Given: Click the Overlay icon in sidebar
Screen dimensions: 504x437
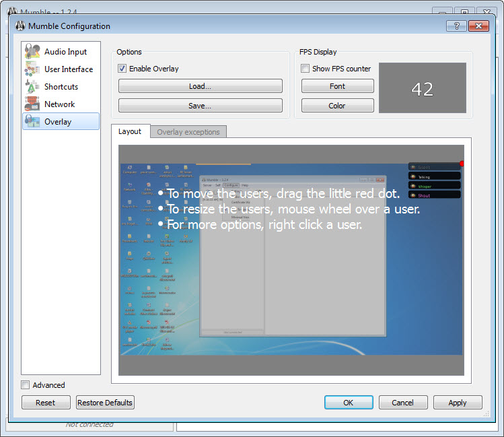Looking at the screenshot, I should 32,122.
